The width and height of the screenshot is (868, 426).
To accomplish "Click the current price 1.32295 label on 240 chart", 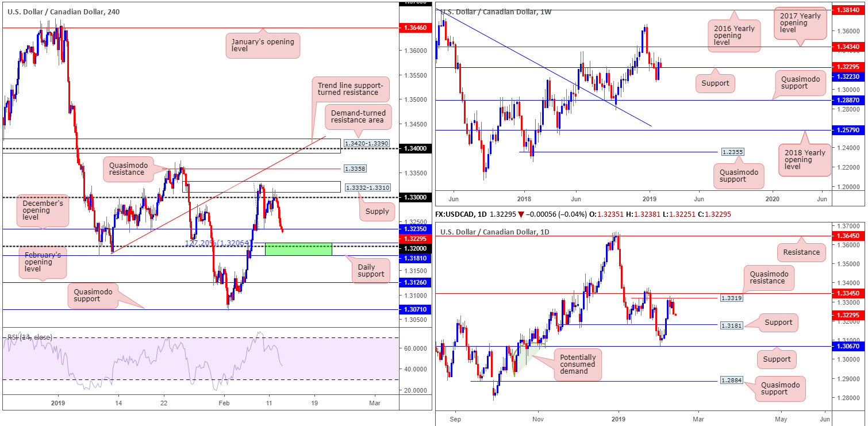I will pyautogui.click(x=414, y=238).
